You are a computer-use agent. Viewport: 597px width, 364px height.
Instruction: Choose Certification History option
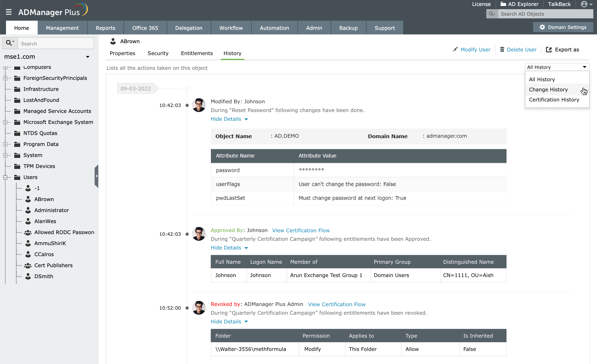[554, 100]
